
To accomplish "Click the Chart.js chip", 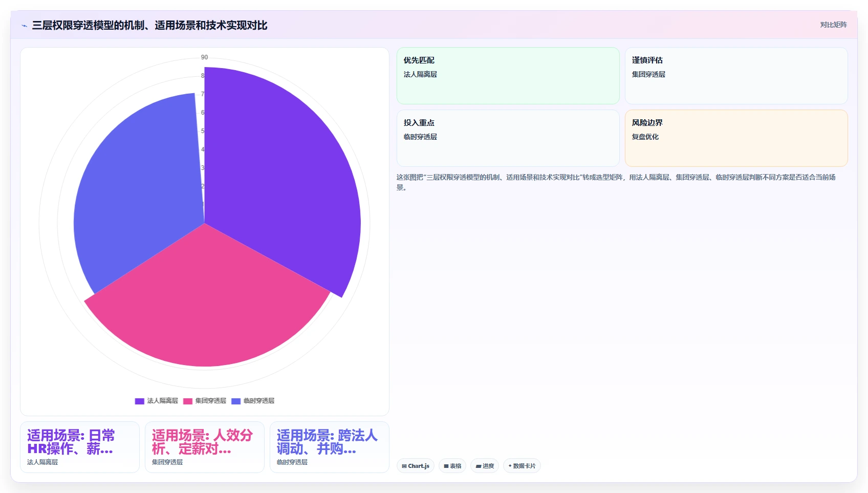I will [x=416, y=466].
